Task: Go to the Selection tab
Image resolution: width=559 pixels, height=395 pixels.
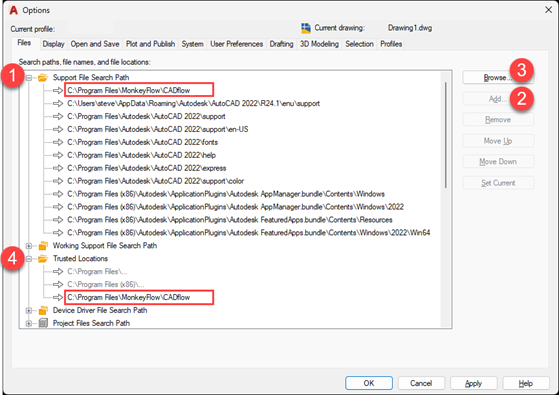Action: coord(359,44)
